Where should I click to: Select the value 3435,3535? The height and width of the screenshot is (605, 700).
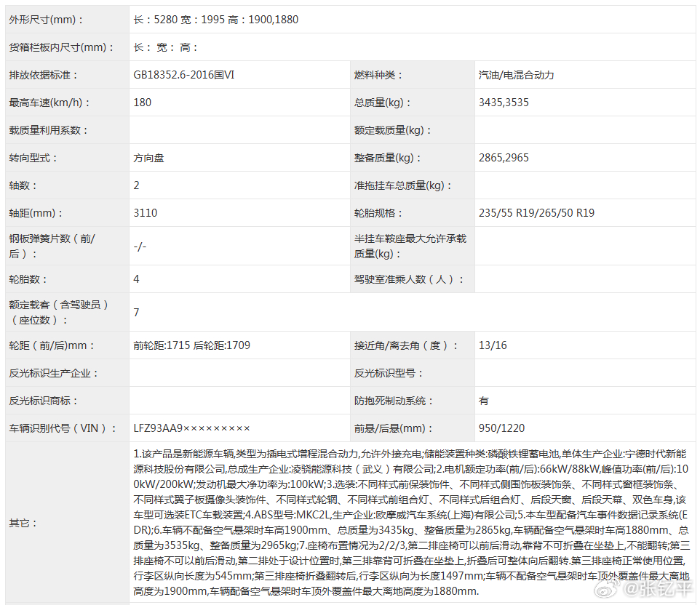pyautogui.click(x=504, y=103)
